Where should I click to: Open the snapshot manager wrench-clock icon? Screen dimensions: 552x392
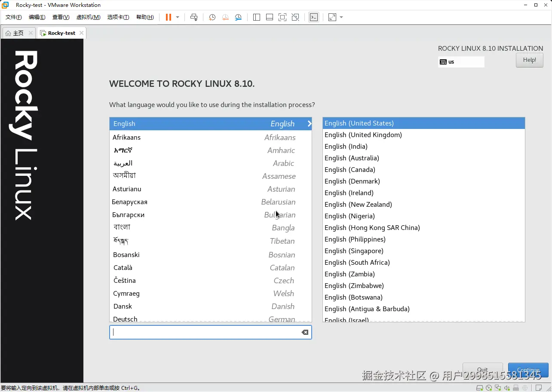click(x=238, y=17)
